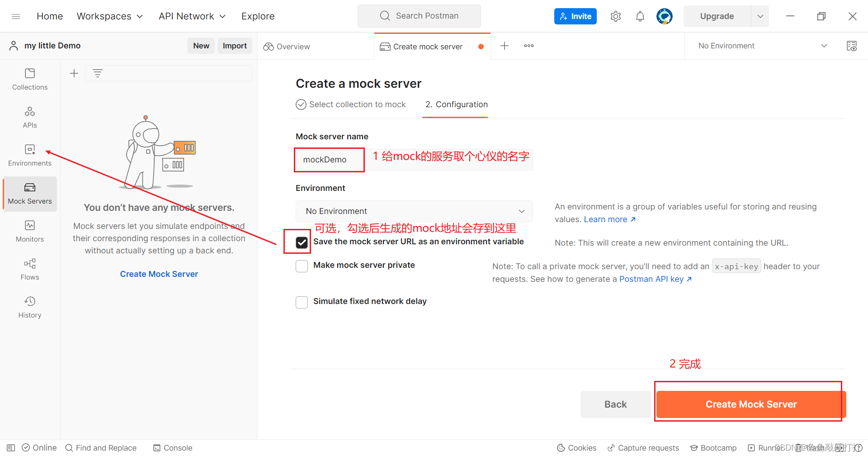This screenshot has height=456, width=868.
Task: Uncheck Save mock server URL as environment variable
Action: pos(302,242)
